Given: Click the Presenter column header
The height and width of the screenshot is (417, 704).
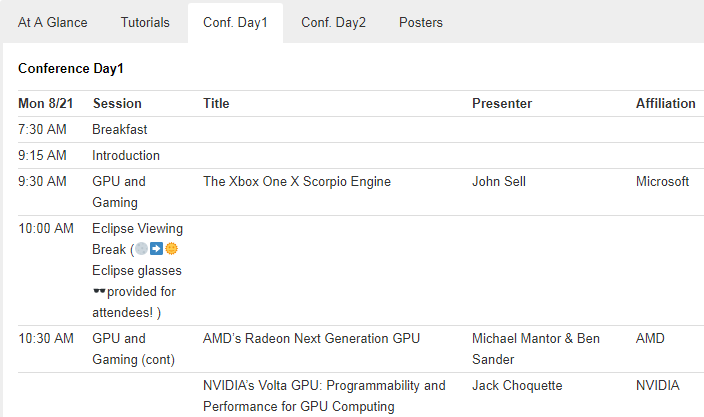Looking at the screenshot, I should pyautogui.click(x=502, y=103).
